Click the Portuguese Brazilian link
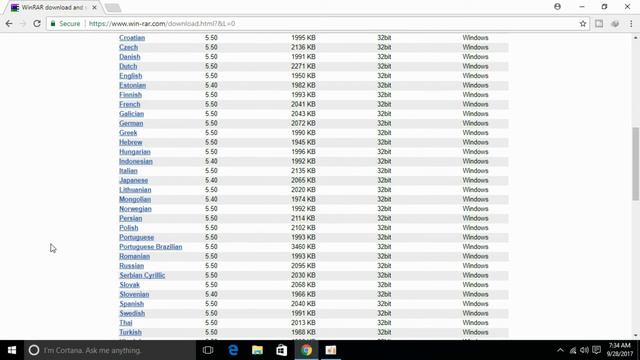 coord(151,247)
